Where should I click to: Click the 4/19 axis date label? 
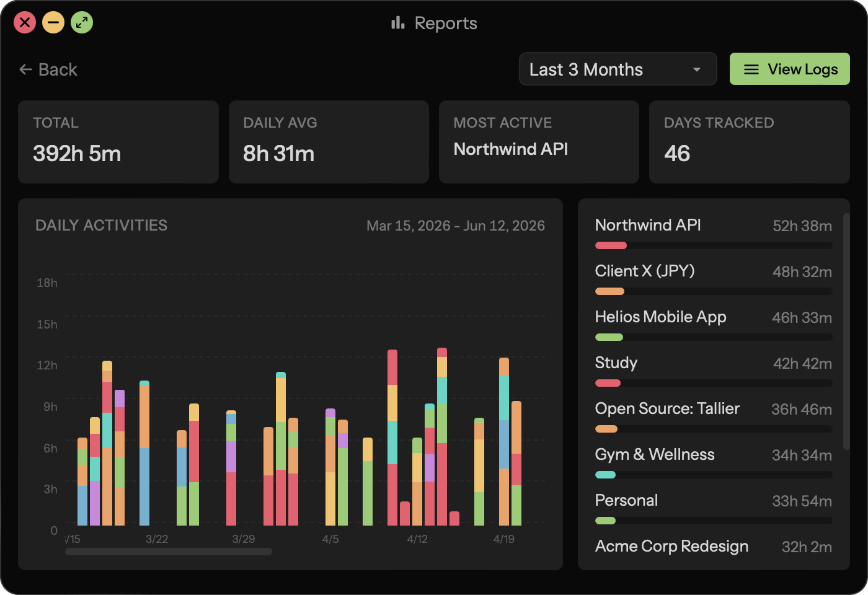pyautogui.click(x=504, y=539)
